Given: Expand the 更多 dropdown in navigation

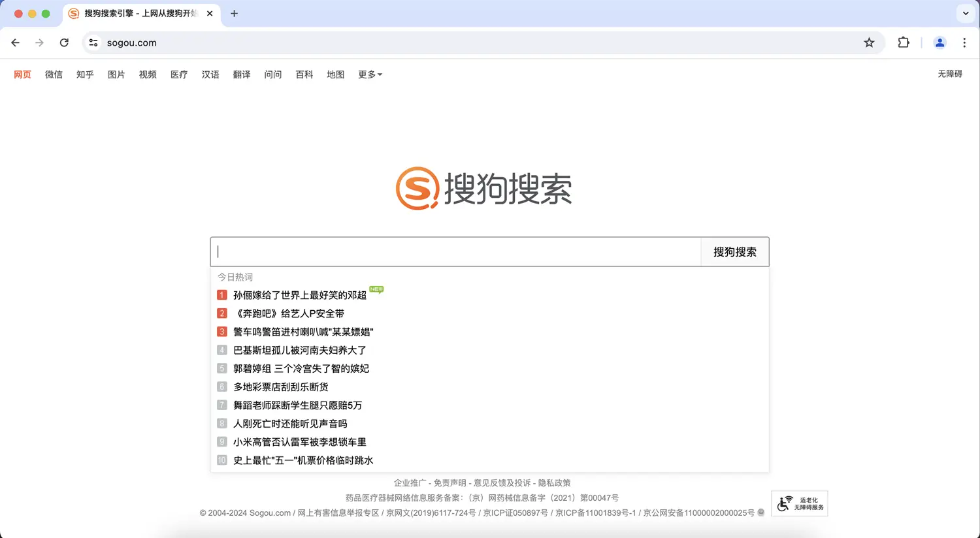Looking at the screenshot, I should (370, 74).
